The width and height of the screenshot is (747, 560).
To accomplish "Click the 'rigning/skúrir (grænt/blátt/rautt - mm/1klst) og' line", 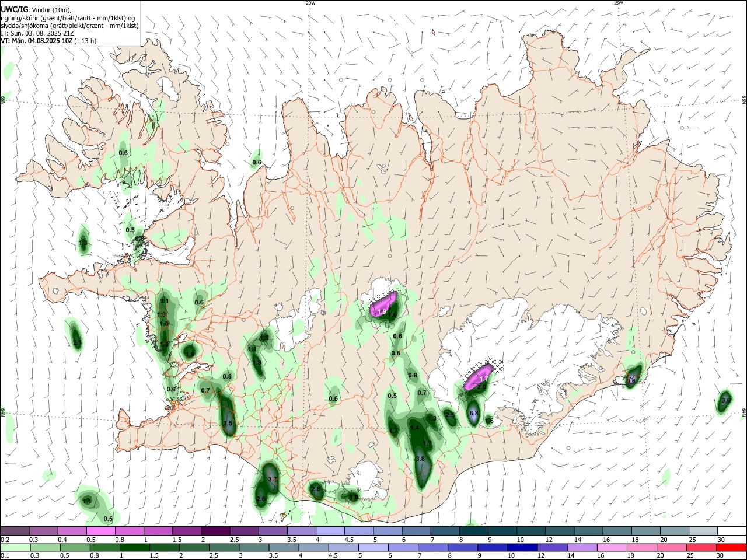I will 68,18.
